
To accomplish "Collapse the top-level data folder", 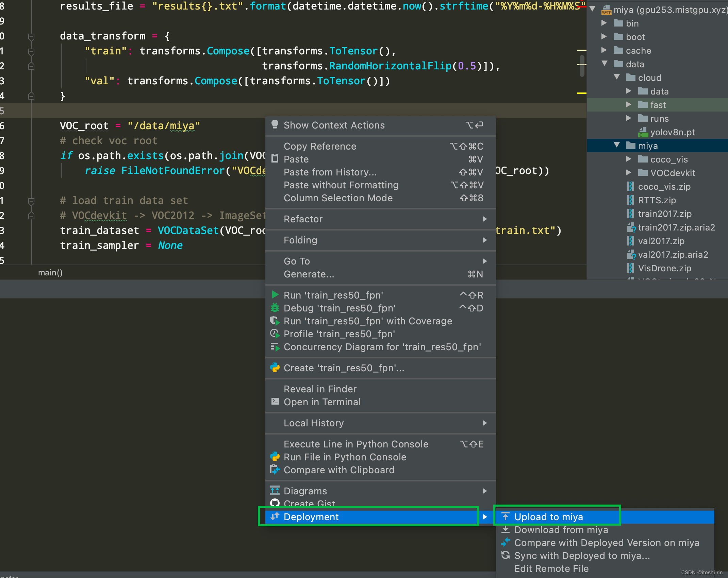I will coord(605,64).
